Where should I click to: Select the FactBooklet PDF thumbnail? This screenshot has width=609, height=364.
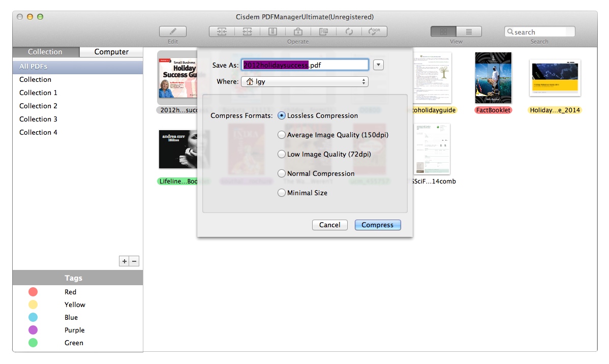point(493,78)
